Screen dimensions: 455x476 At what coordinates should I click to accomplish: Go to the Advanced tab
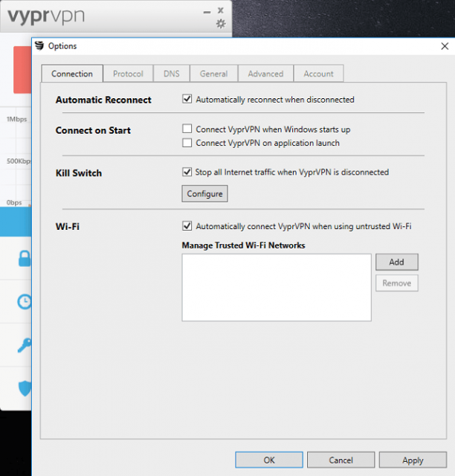[x=265, y=74]
